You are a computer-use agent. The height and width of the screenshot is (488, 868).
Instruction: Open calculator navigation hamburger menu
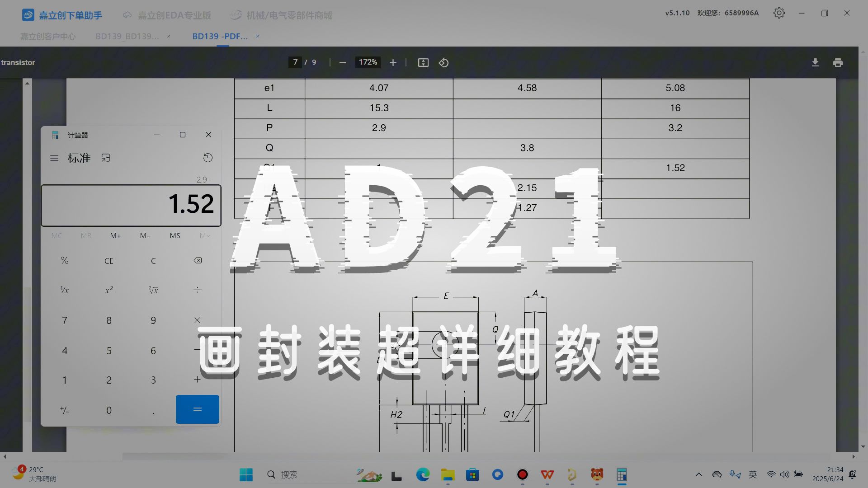(54, 158)
